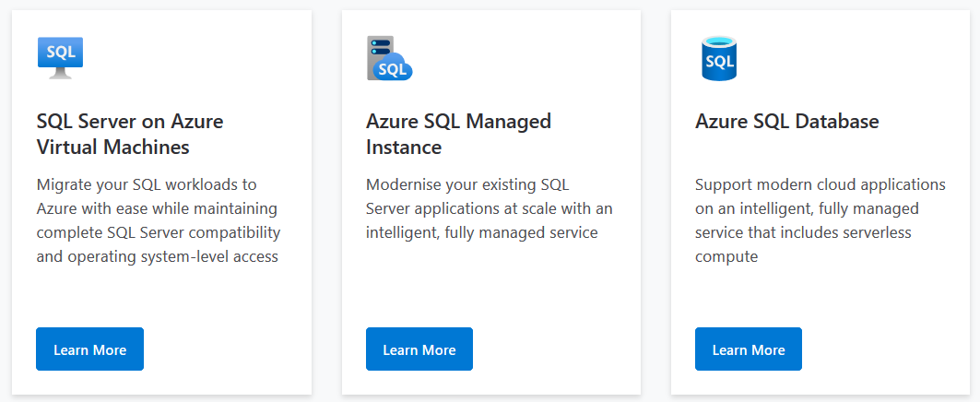Click the 'Migrate your SQL workloads' description

coord(158,219)
